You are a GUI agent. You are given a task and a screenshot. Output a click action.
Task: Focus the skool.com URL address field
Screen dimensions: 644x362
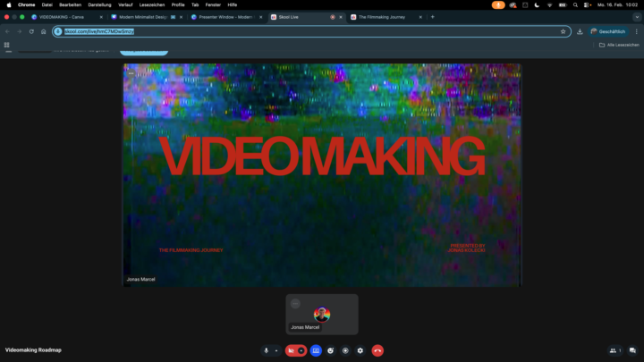click(310, 31)
